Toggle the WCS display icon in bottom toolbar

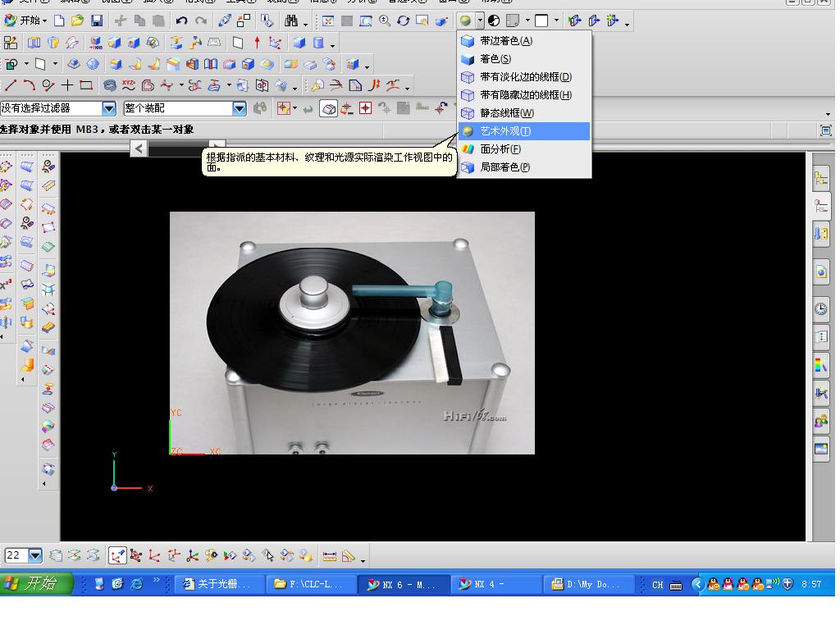[116, 555]
